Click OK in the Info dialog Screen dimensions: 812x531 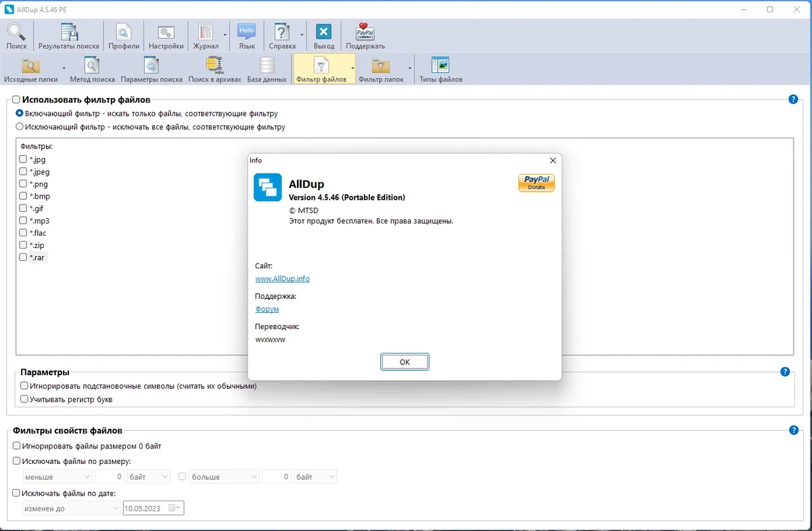tap(405, 362)
